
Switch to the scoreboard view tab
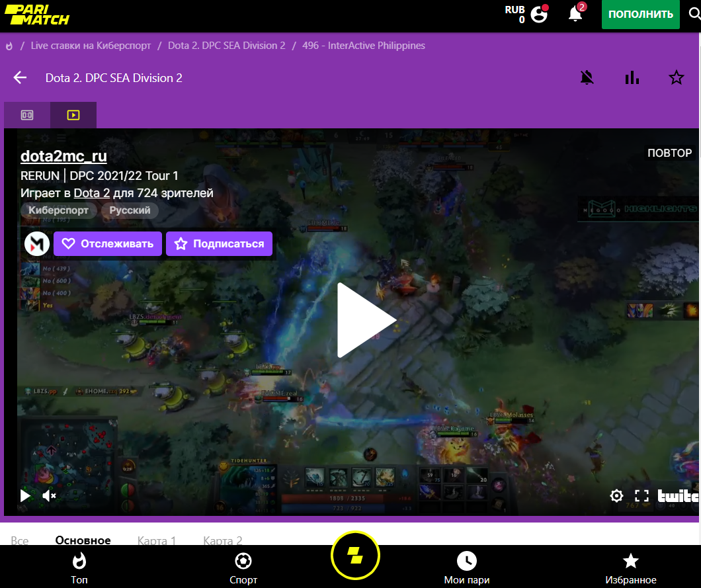tap(27, 115)
